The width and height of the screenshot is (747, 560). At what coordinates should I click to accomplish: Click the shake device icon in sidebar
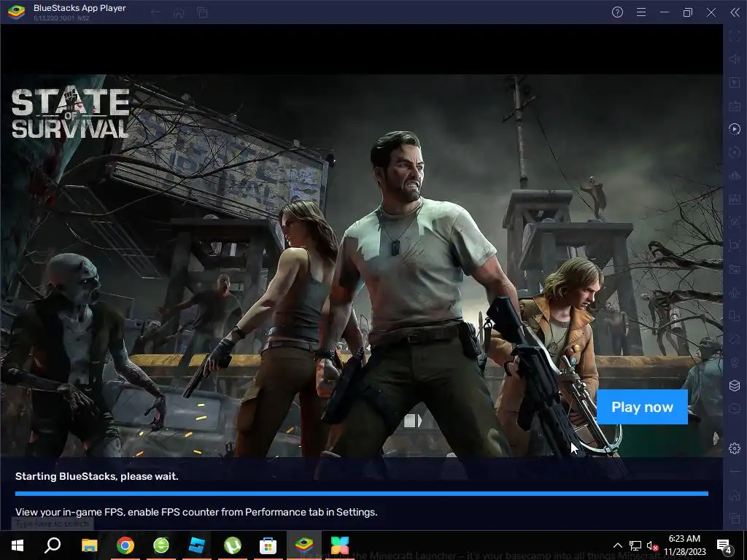735,339
